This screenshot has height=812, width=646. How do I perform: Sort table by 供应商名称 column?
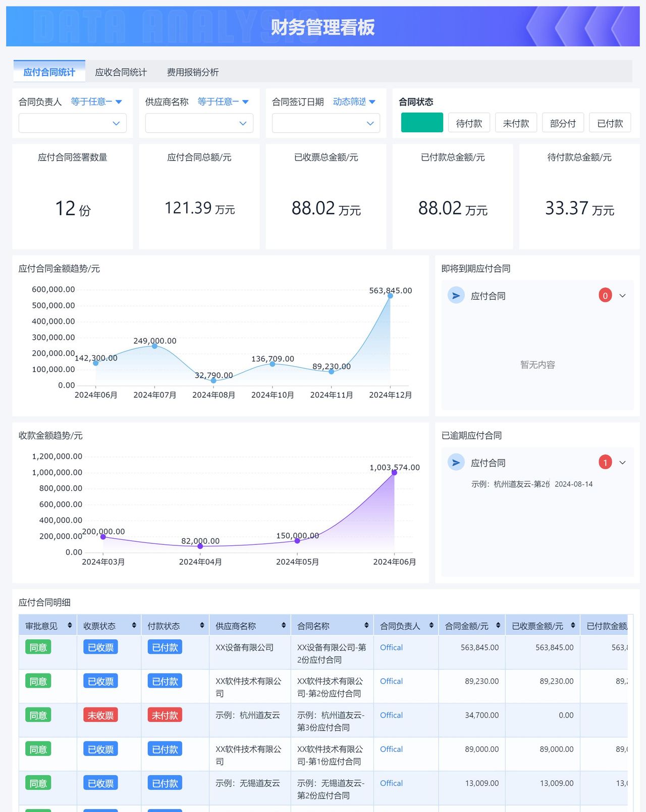point(284,625)
